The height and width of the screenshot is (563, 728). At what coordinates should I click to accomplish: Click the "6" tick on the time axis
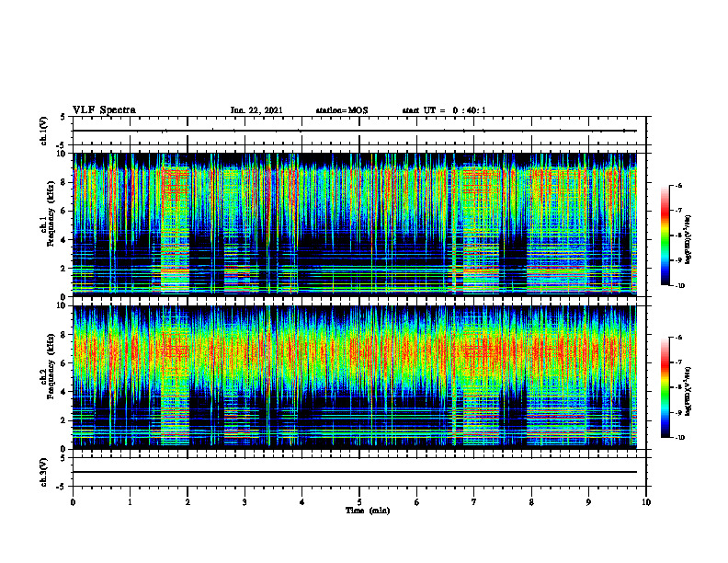coord(416,502)
